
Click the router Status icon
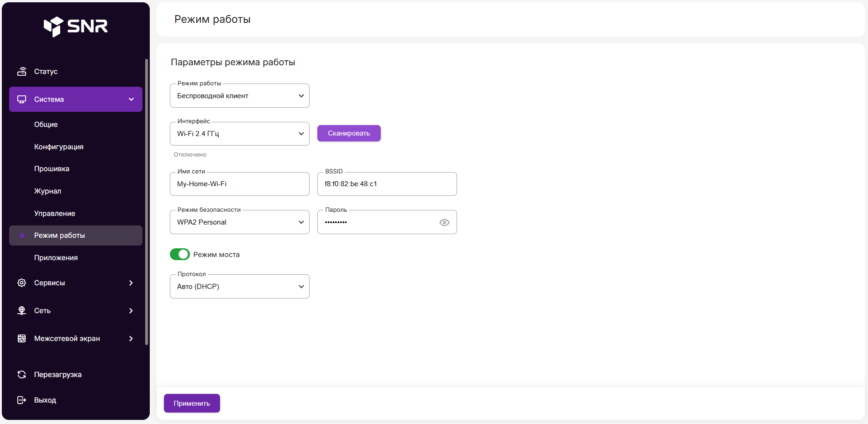[x=21, y=71]
